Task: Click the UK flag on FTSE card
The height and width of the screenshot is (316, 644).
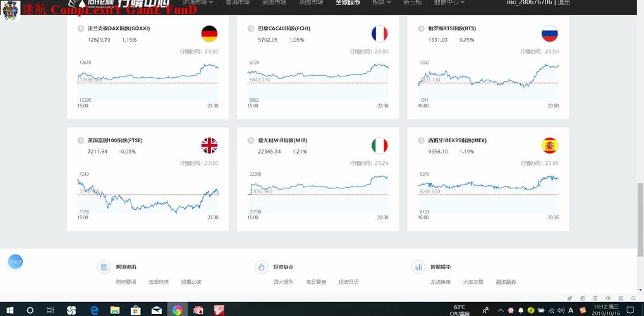Action: point(209,146)
